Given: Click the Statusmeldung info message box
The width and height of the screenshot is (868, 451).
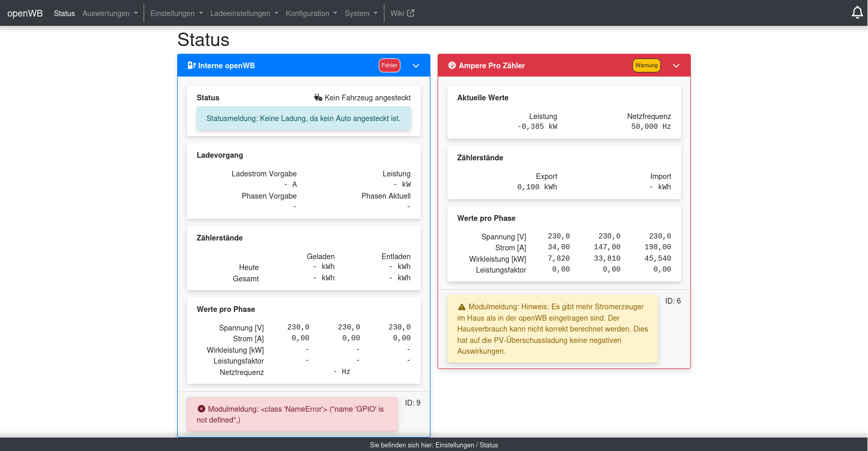Looking at the screenshot, I should click(x=304, y=118).
